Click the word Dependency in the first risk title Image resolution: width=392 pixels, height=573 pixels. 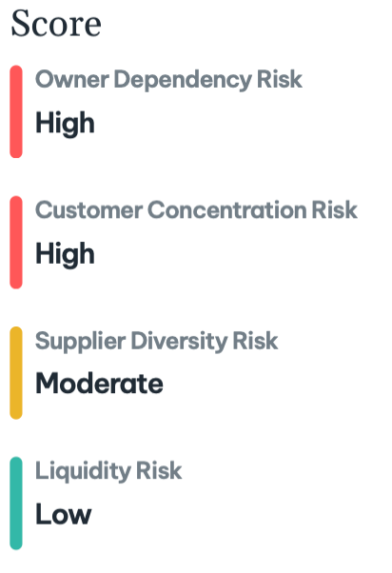coord(183,80)
